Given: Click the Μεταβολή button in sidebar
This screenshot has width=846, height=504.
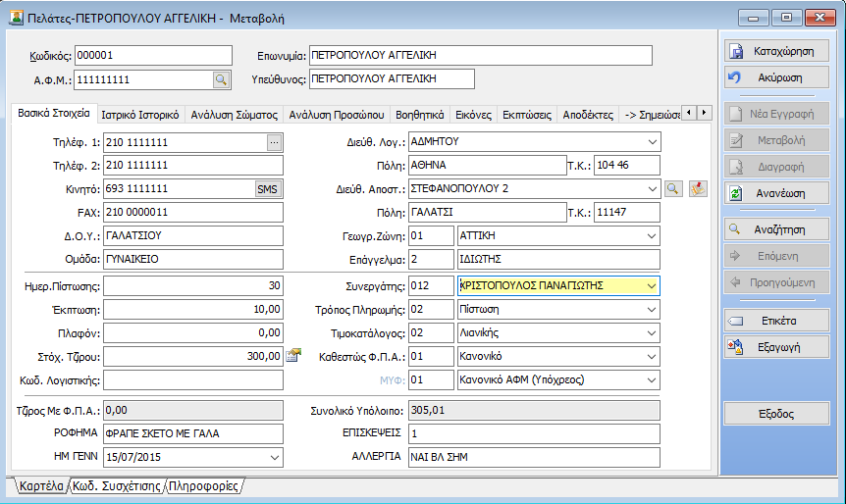Looking at the screenshot, I should (776, 140).
